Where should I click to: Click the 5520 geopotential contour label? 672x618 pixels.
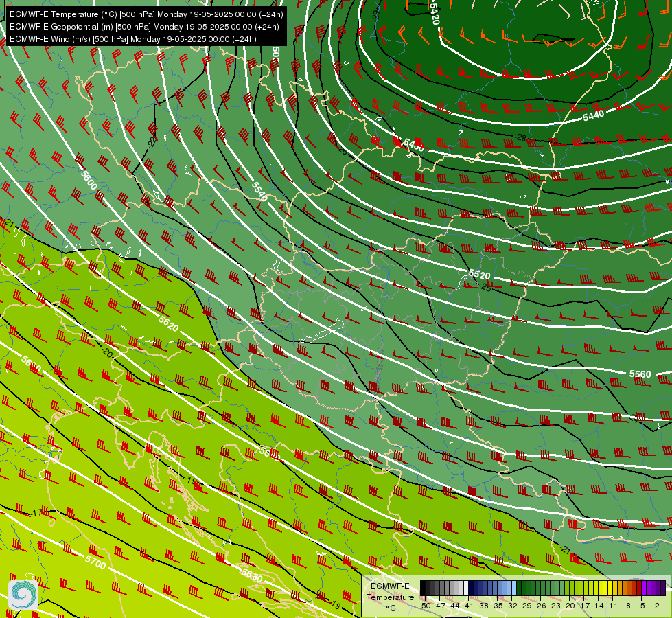[479, 274]
